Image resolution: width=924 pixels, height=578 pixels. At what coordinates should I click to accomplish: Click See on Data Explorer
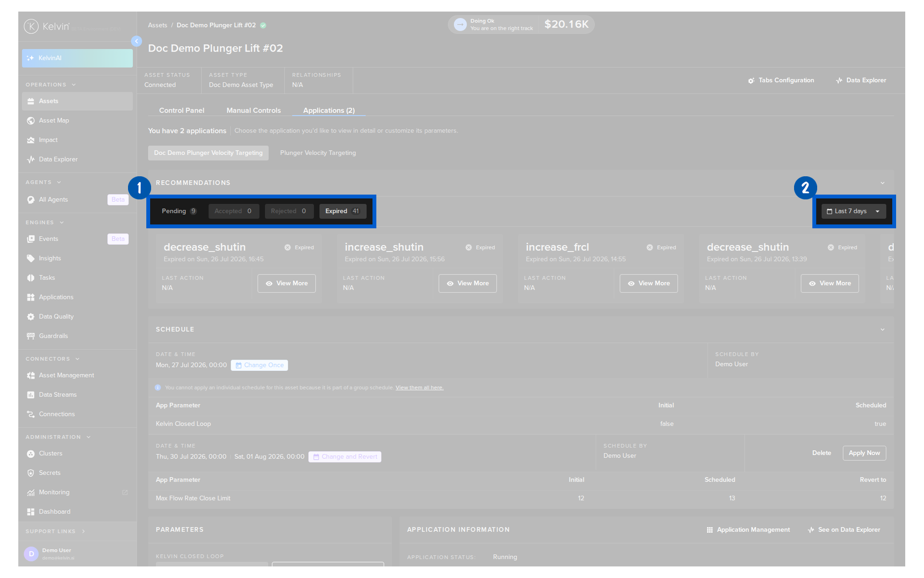[844, 530]
